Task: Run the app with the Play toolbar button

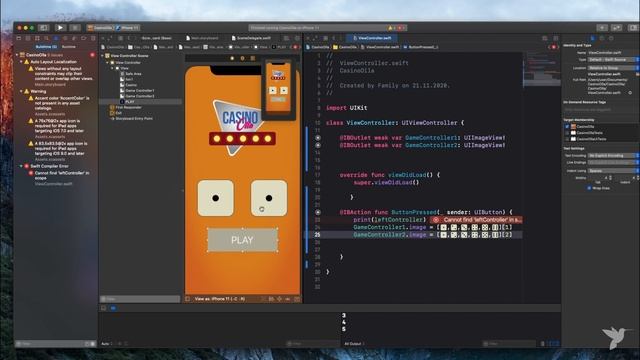Action: 60,28
